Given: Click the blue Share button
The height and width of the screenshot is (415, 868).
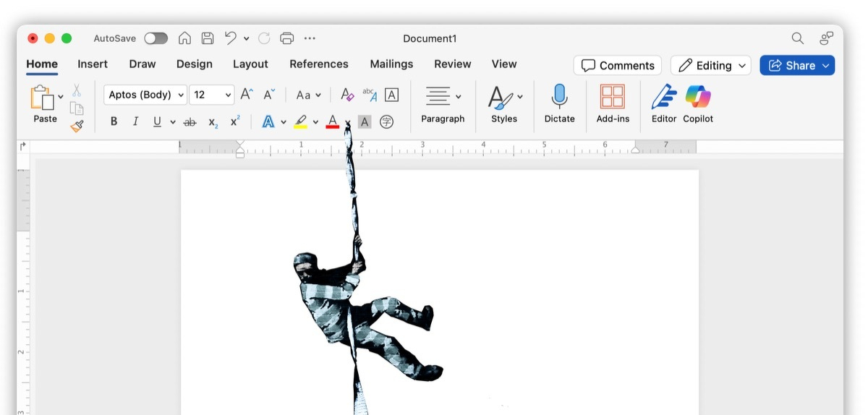Looking at the screenshot, I should tap(797, 65).
